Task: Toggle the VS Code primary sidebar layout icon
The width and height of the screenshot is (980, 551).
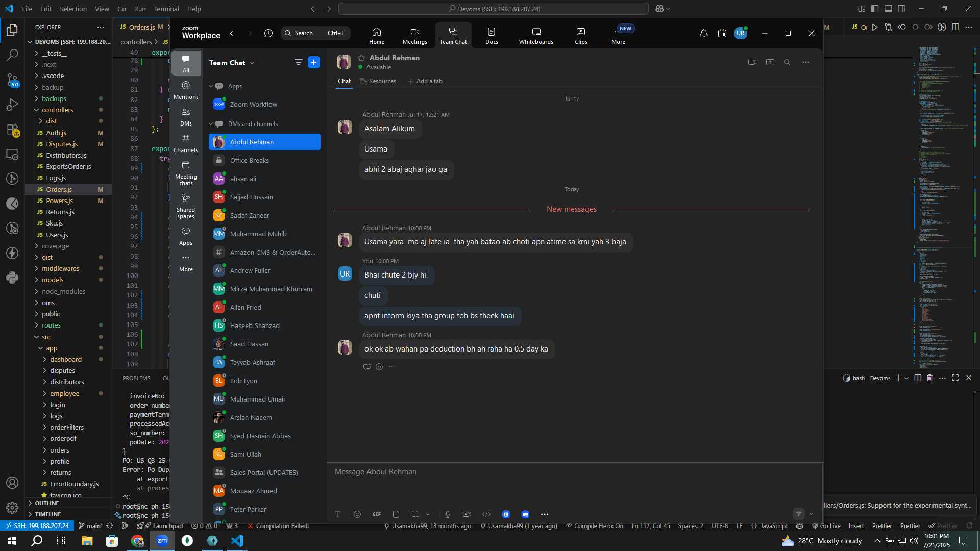Action: [875, 9]
